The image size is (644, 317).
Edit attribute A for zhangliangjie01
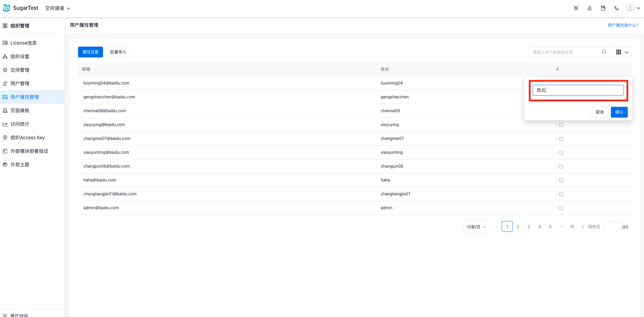click(x=562, y=194)
